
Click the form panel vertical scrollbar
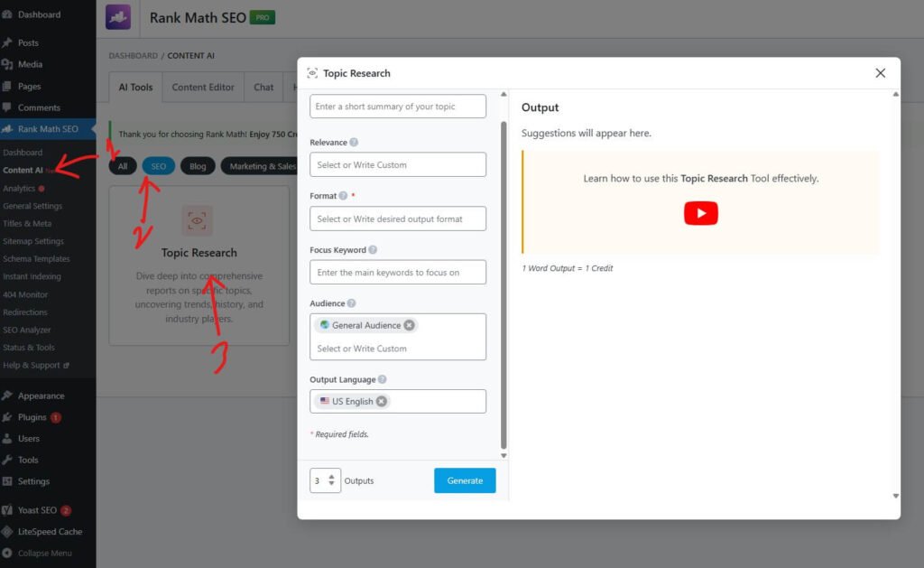tap(504, 285)
